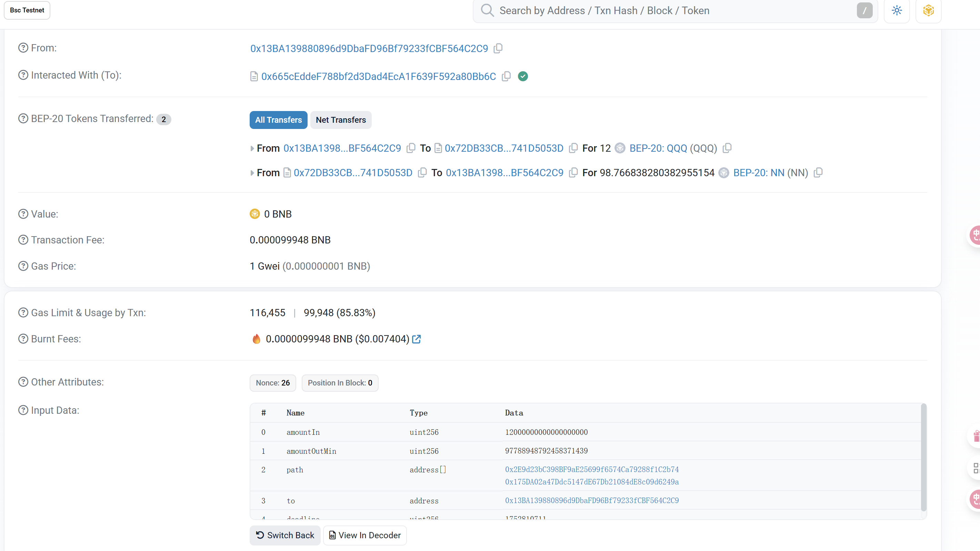Open burnt fees external link icon

pos(417,339)
